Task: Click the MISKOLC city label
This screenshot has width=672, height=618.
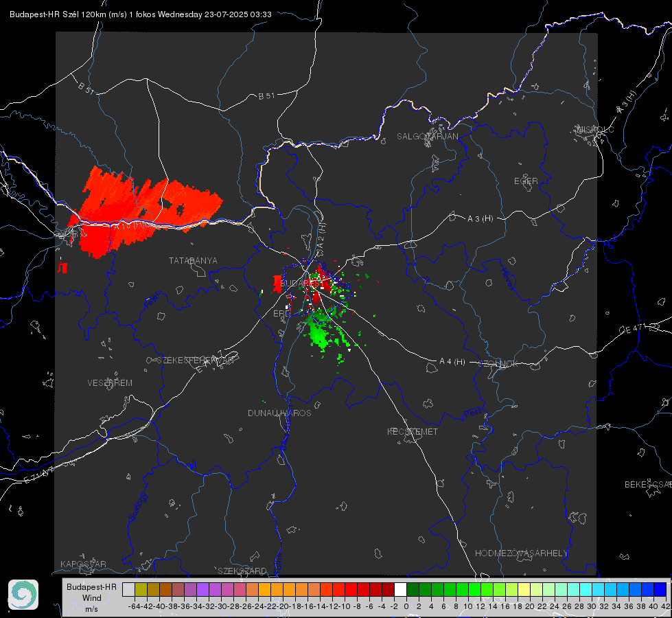Action: [595, 129]
